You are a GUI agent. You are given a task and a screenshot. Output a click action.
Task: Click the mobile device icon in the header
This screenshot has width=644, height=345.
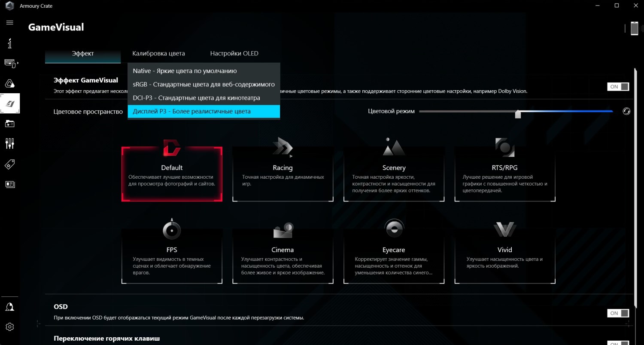click(x=634, y=28)
